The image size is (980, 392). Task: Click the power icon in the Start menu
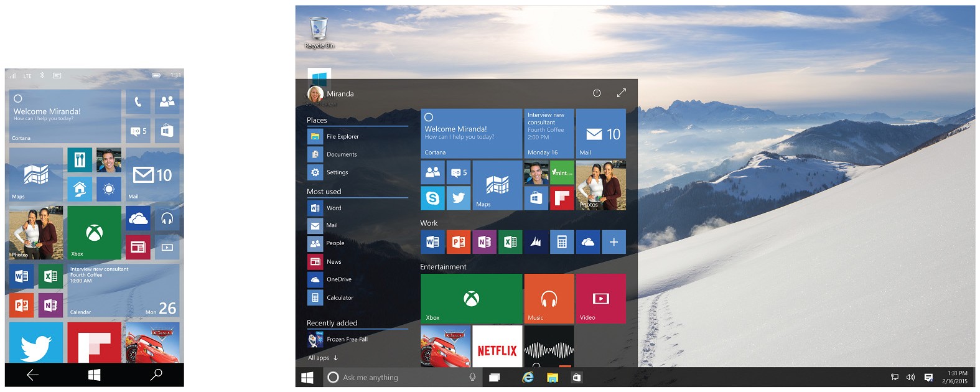coord(597,93)
